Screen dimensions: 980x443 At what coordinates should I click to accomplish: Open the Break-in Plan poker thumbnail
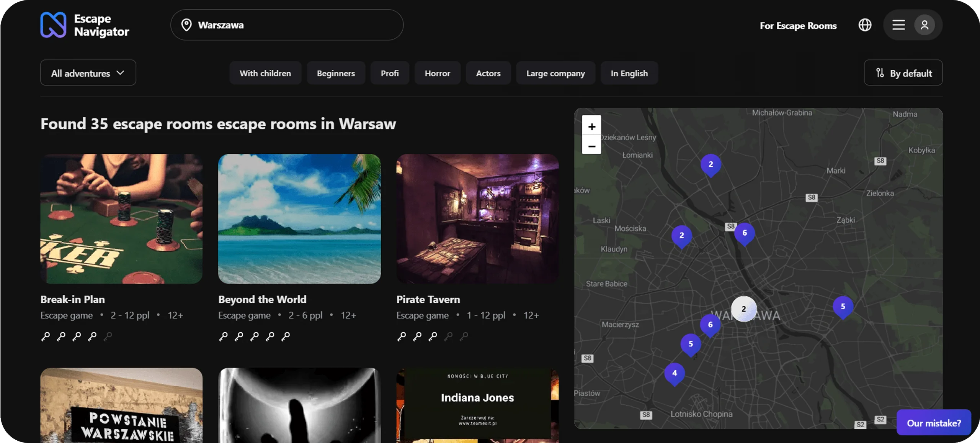tap(121, 219)
